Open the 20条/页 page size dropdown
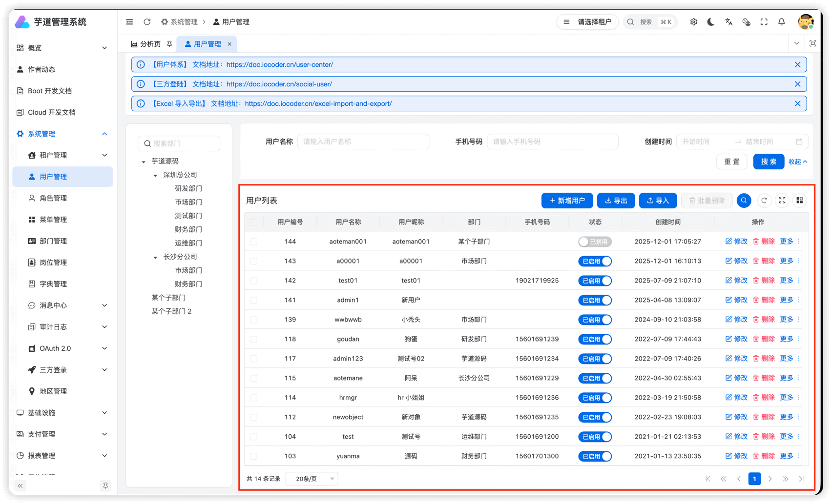This screenshot has width=832, height=504. coord(312,479)
